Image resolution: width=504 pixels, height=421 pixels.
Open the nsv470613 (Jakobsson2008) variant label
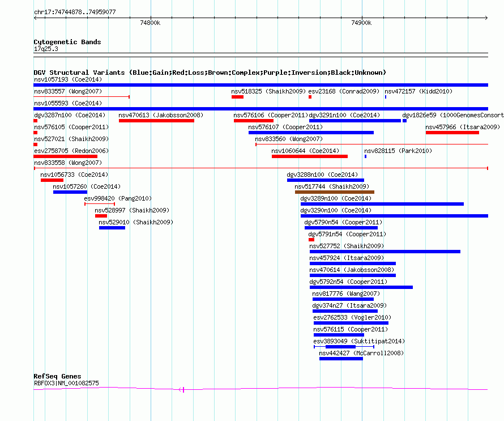click(161, 115)
